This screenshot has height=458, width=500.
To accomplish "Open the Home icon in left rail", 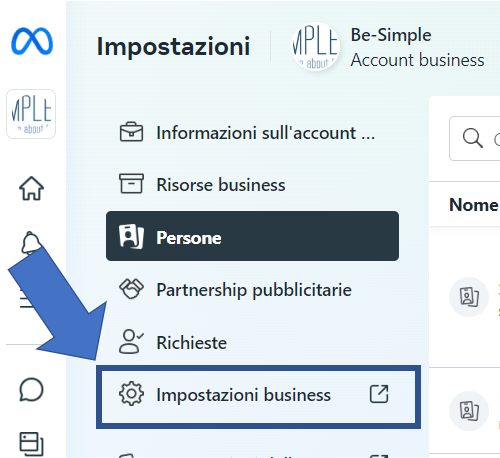I will click(31, 188).
